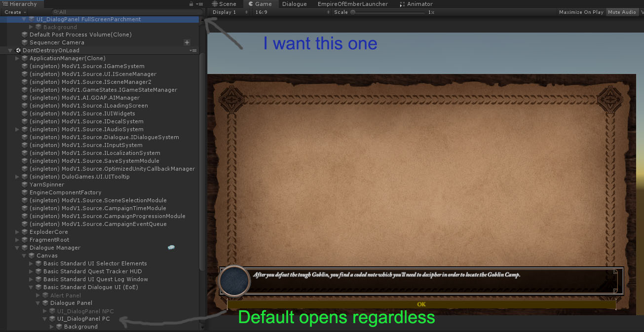
Task: Click the cube icon of ModV1.Source.IInputSystem
Action: pos(25,145)
